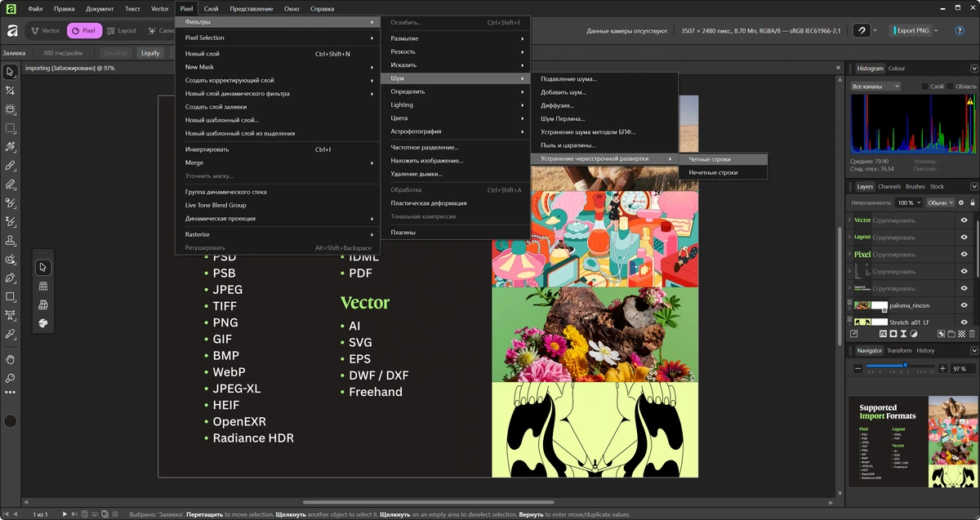Open Размытие filter submenu
The image size is (980, 520).
click(x=456, y=38)
